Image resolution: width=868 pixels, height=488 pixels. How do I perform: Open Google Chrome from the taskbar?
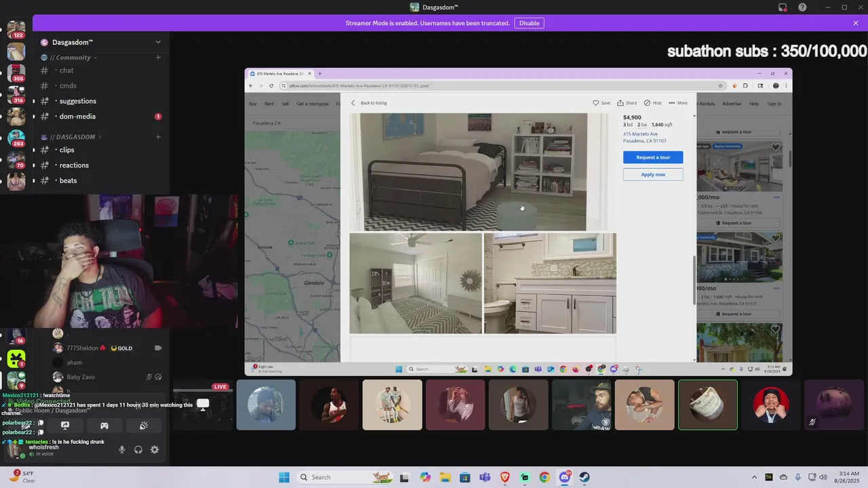545,477
